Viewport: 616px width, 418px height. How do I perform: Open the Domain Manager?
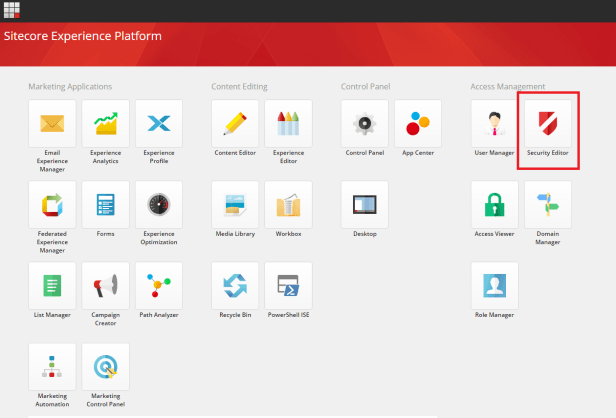[547, 205]
